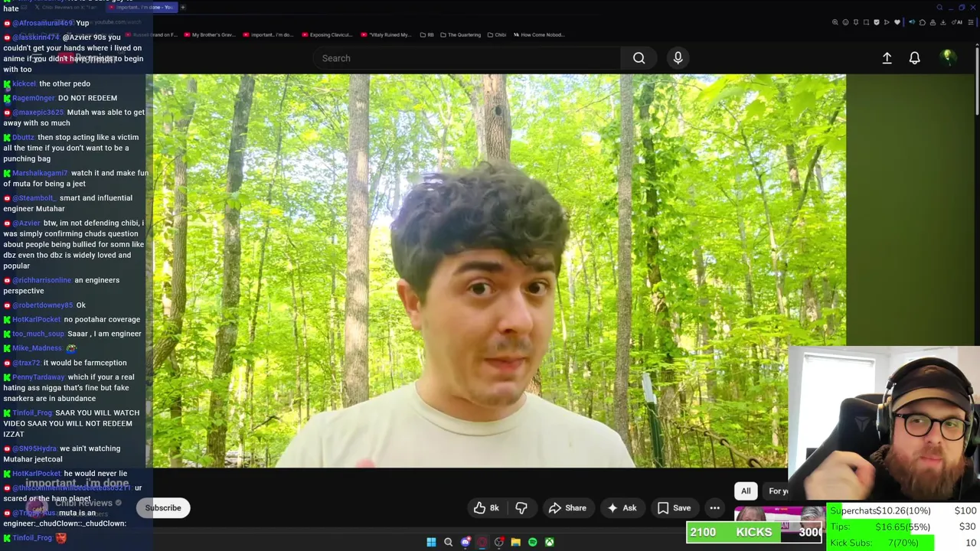Image resolution: width=980 pixels, height=551 pixels.
Task: Click the Subscribe button
Action: [x=163, y=508]
